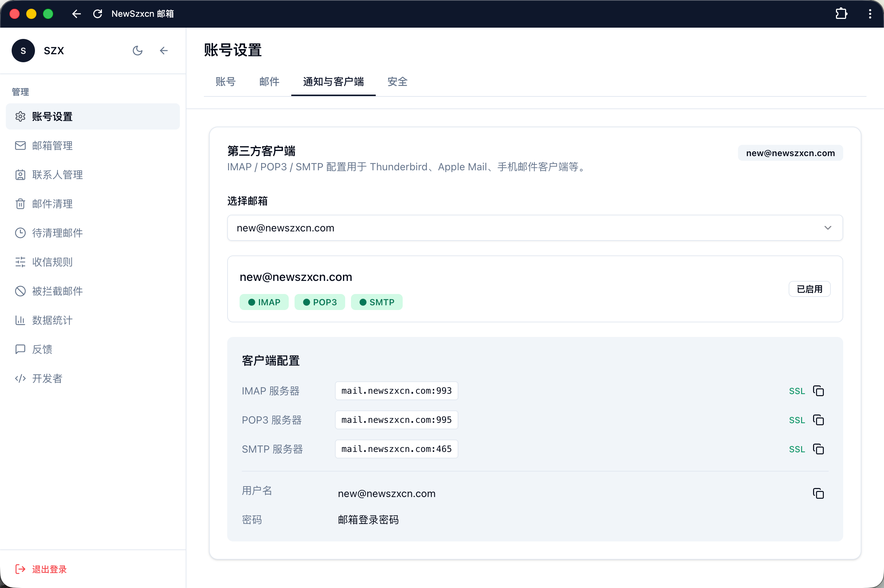
Task: Click the contact card icon for 联系人管理
Action: click(x=20, y=175)
